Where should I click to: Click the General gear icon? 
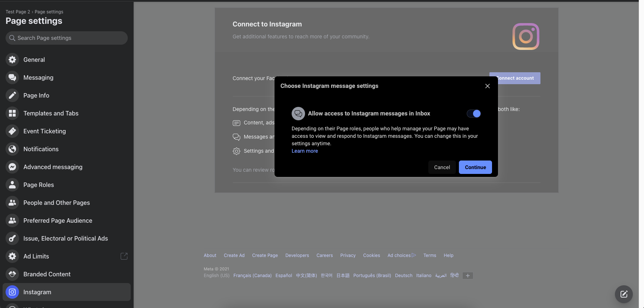coord(12,60)
